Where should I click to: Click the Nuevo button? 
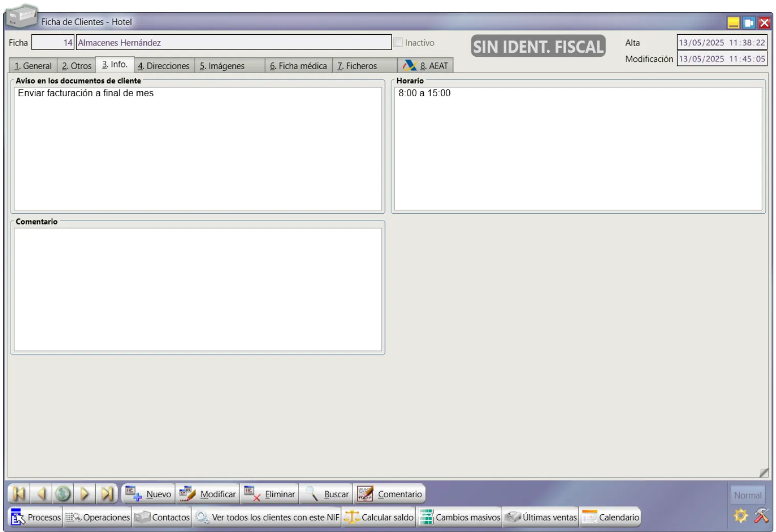point(149,494)
